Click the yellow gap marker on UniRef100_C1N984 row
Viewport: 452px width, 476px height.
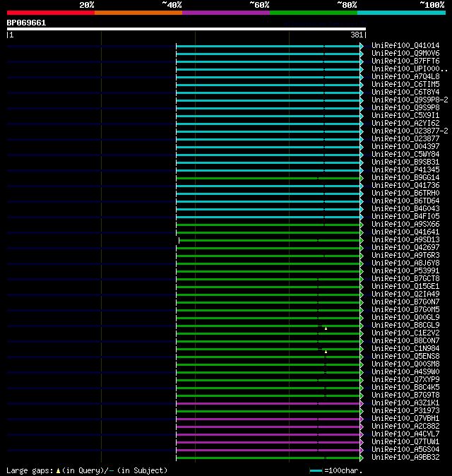pos(326,352)
